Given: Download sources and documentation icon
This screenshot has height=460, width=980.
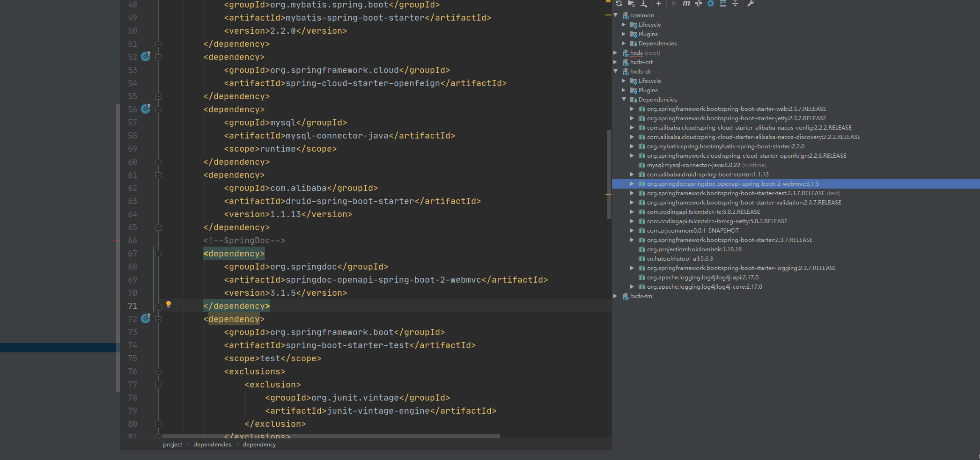Looking at the screenshot, I should tap(644, 3).
